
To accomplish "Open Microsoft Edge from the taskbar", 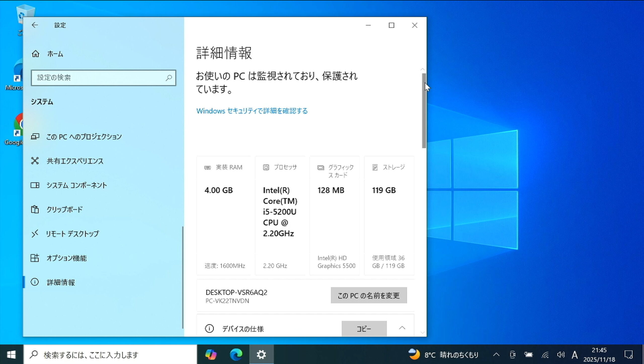I will pyautogui.click(x=236, y=354).
